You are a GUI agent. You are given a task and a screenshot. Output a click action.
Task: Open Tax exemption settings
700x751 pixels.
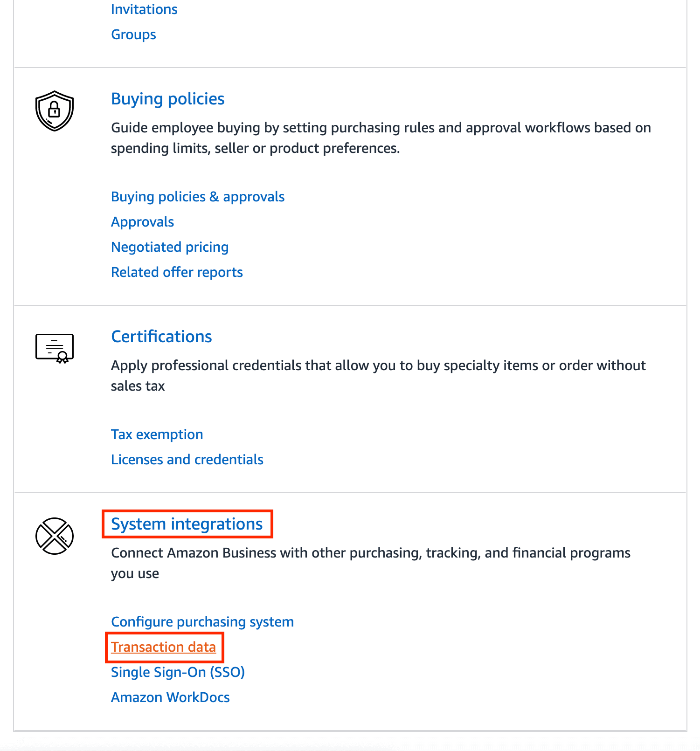(157, 434)
